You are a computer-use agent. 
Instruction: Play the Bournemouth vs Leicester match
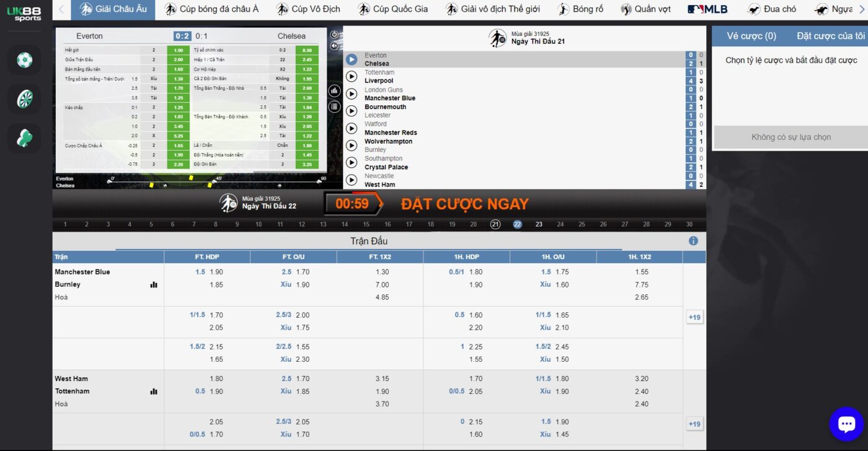tap(352, 111)
